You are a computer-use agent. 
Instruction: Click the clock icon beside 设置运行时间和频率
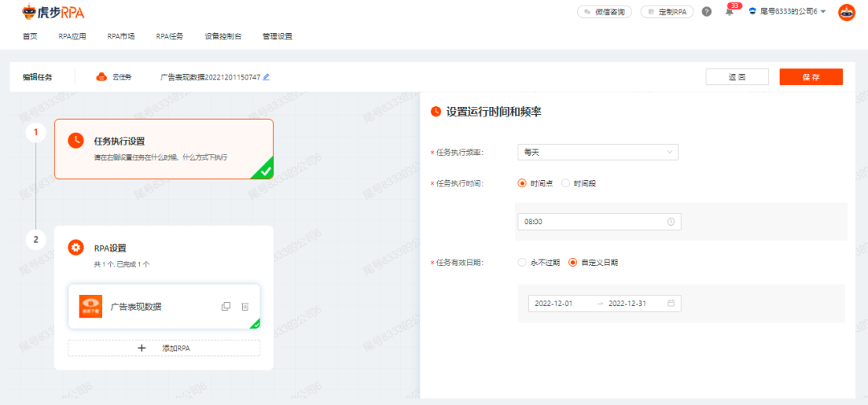point(436,111)
